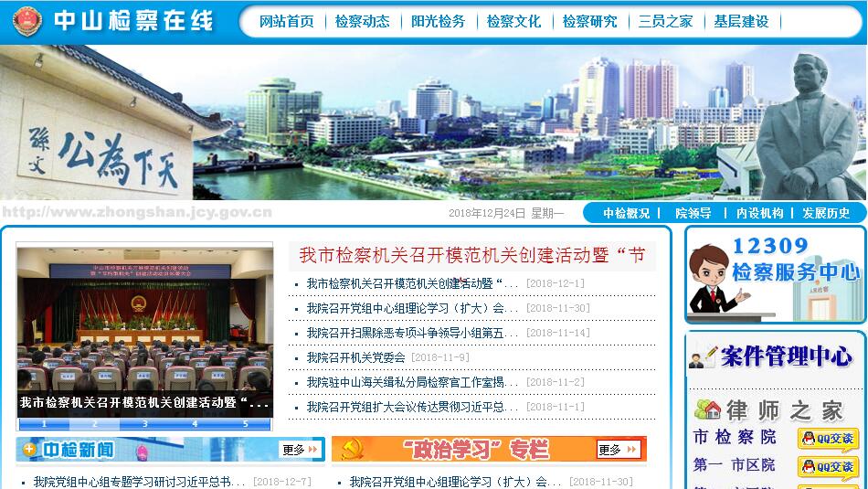Switch slideshow to slide 1
868x489 pixels.
(x=44, y=424)
